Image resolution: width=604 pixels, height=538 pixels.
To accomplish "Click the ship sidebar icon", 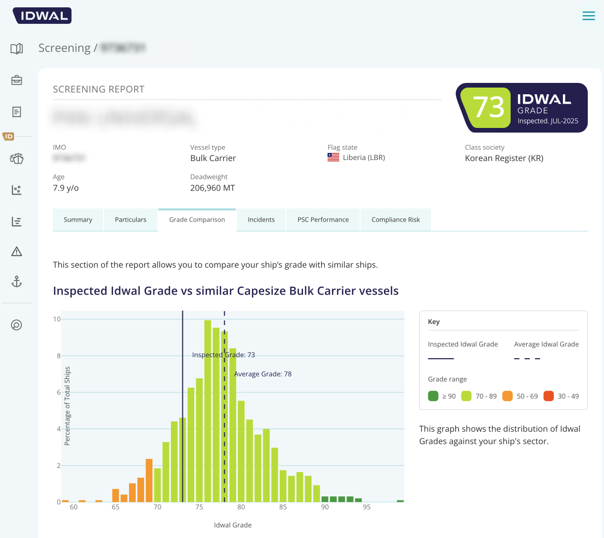I will (17, 158).
